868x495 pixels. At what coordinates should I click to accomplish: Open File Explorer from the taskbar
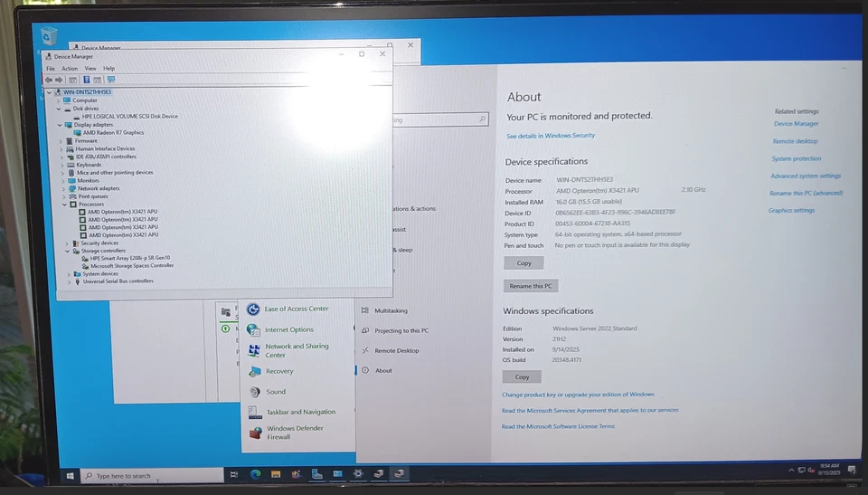pyautogui.click(x=276, y=474)
